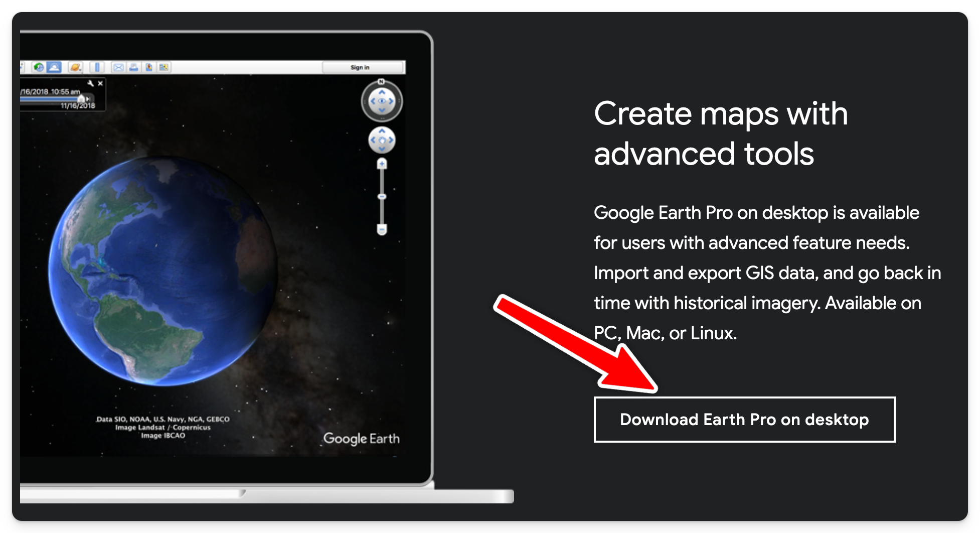Viewport: 980px width, 533px height.
Task: Close the time slider panel
Action: [100, 83]
